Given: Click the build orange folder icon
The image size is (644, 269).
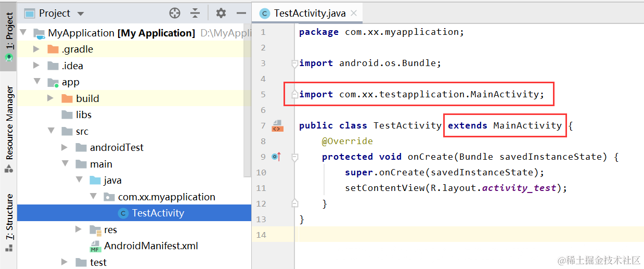Looking at the screenshot, I should pos(67,98).
